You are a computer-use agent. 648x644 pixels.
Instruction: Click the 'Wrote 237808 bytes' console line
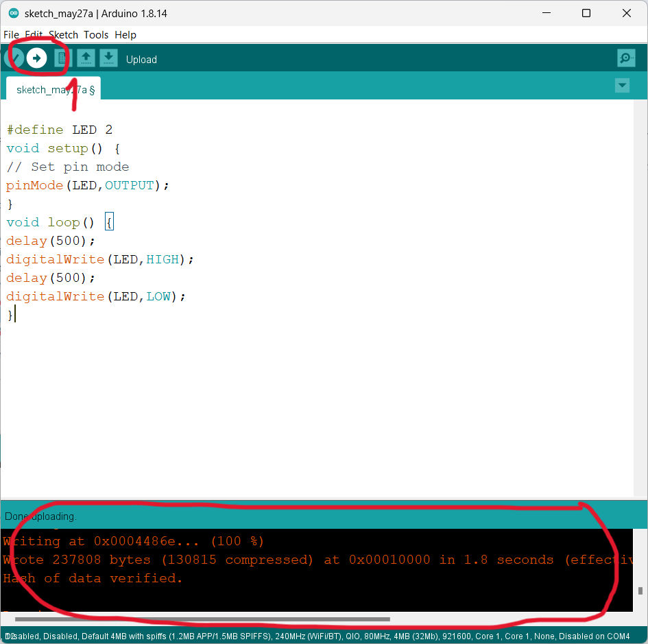317,560
